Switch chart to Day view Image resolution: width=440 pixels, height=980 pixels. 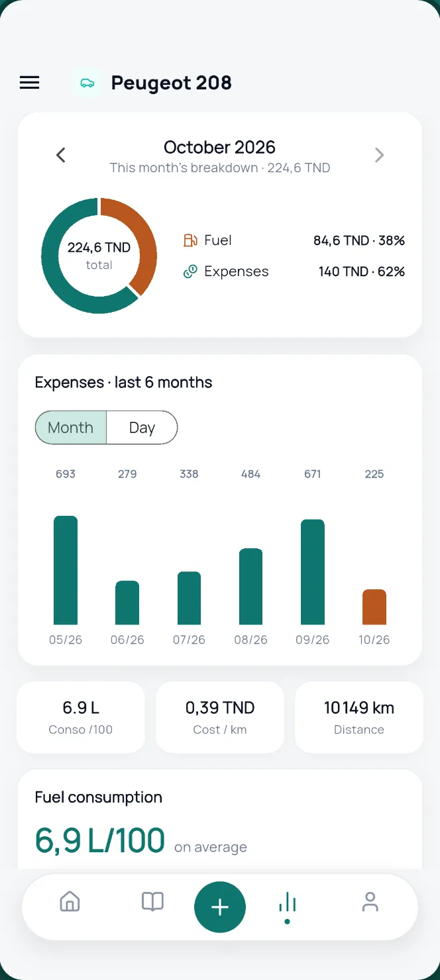tap(142, 428)
